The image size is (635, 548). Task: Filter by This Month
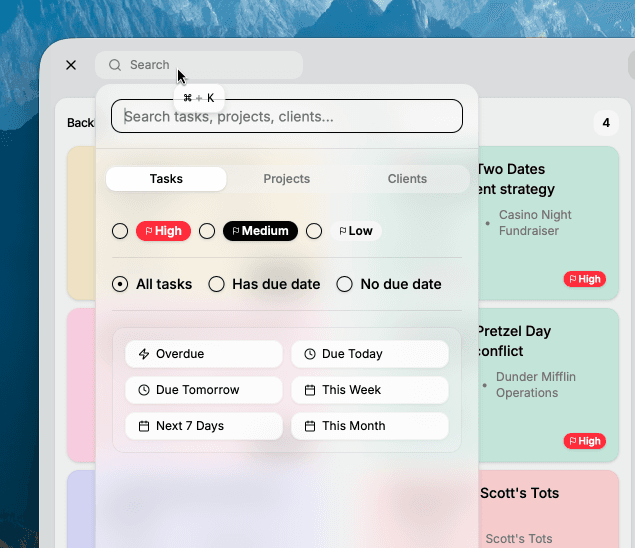[370, 426]
